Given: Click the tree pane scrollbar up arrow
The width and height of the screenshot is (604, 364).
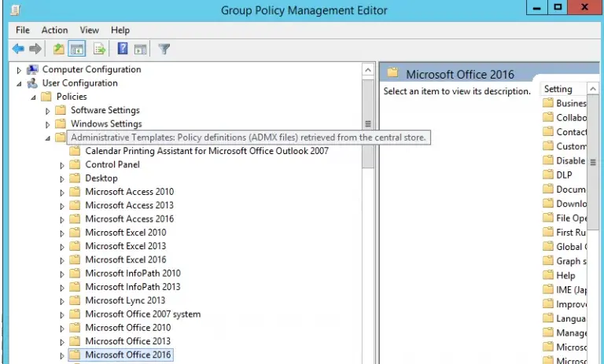Looking at the screenshot, I should coord(367,70).
